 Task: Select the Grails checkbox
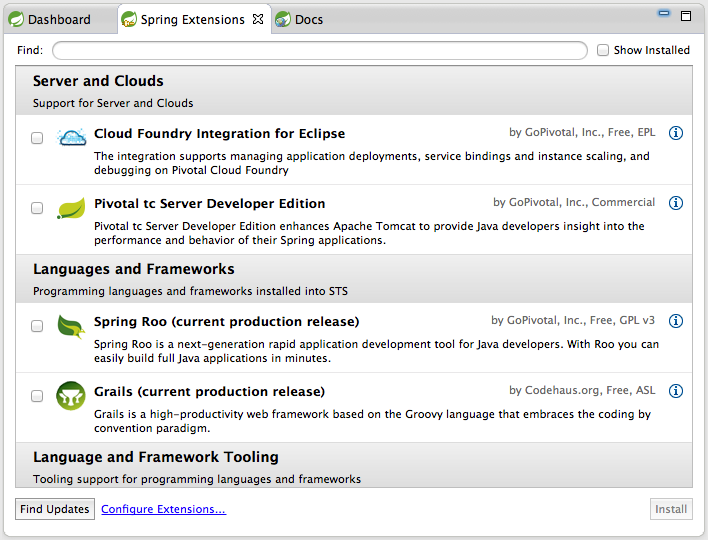(x=37, y=396)
